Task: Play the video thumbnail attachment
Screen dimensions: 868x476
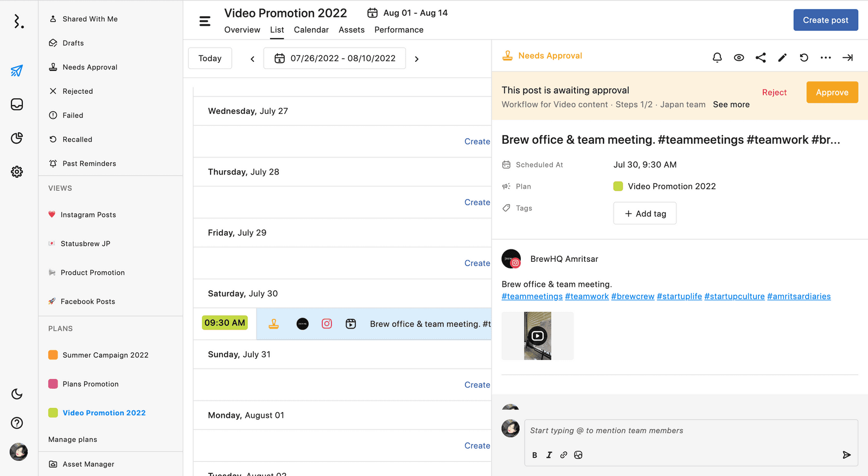Action: [538, 336]
